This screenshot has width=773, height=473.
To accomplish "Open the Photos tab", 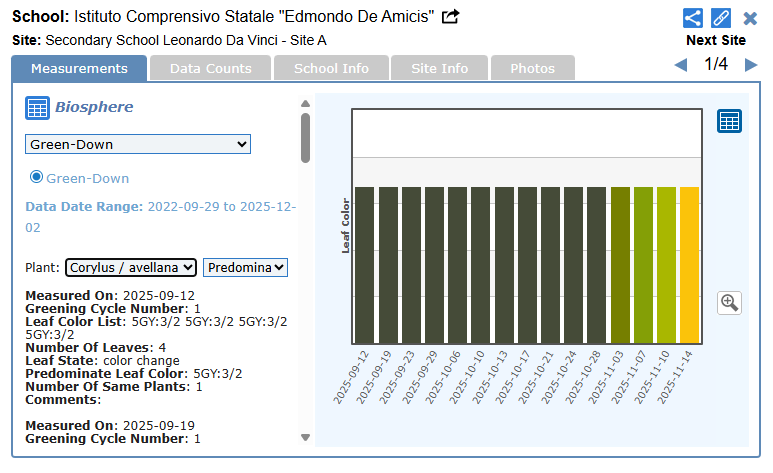I will click(x=532, y=68).
